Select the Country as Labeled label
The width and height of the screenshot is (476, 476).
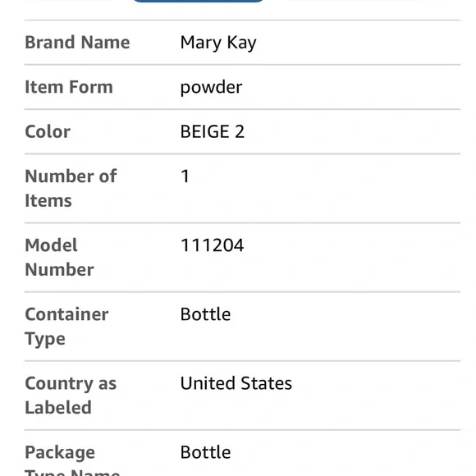[x=71, y=396]
